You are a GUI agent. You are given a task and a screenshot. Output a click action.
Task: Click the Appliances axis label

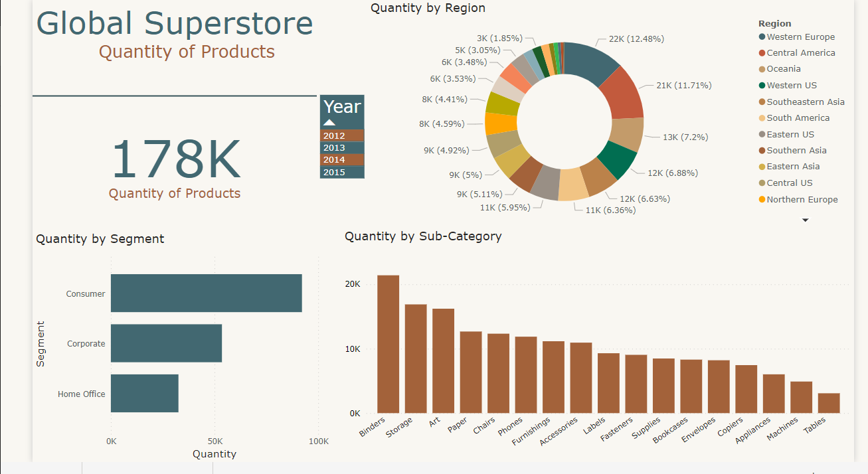pyautogui.click(x=753, y=431)
